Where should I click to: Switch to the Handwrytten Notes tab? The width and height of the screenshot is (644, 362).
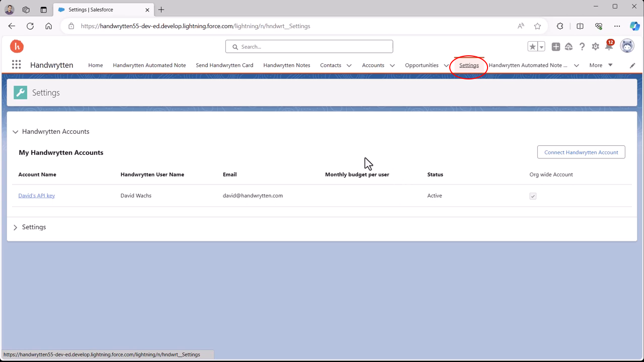pos(286,65)
